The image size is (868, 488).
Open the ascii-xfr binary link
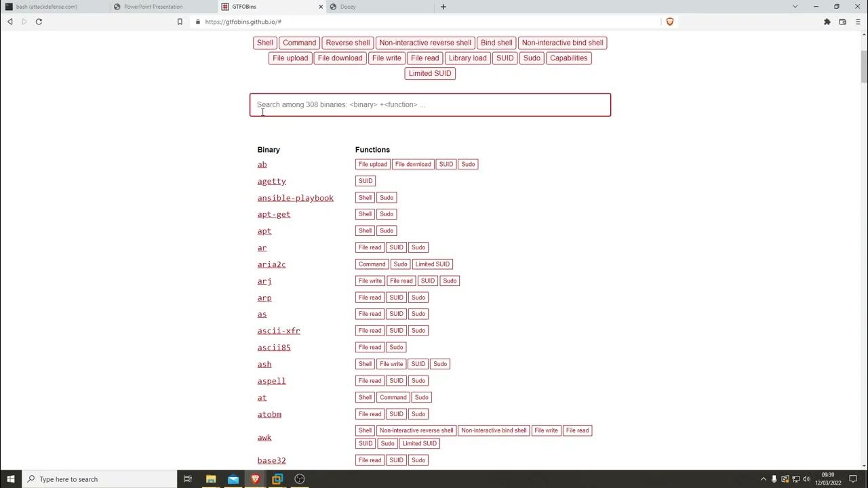(x=278, y=331)
